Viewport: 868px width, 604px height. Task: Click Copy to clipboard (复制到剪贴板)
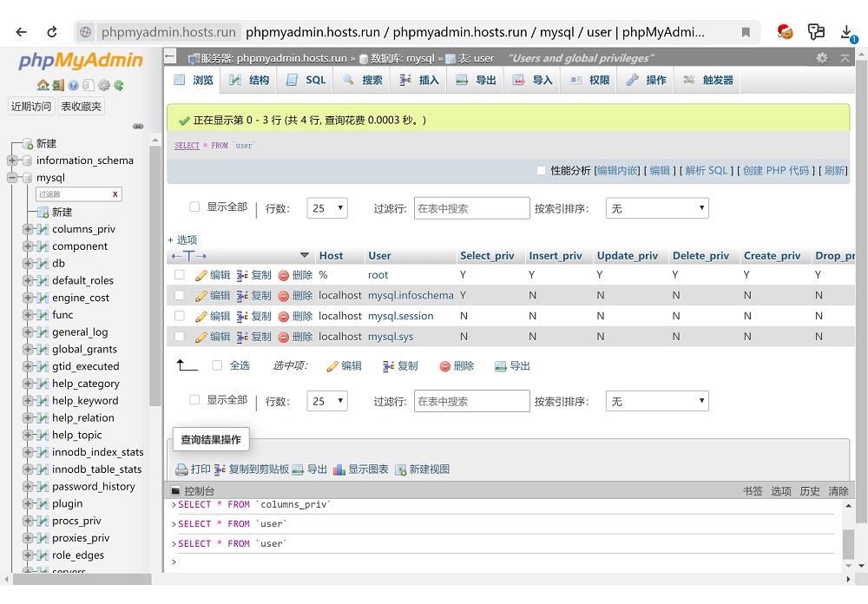(x=252, y=469)
